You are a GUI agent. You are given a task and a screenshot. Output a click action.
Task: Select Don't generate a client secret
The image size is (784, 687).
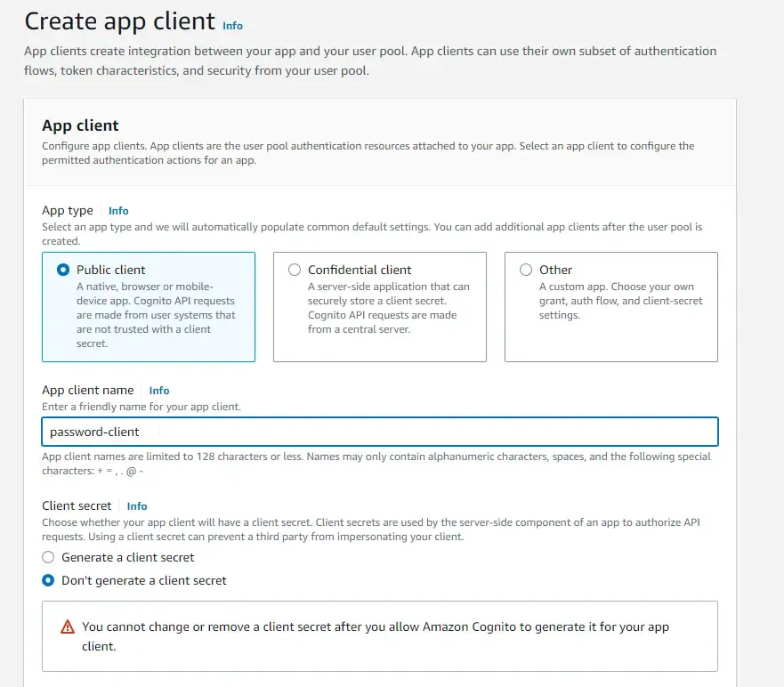(49, 580)
